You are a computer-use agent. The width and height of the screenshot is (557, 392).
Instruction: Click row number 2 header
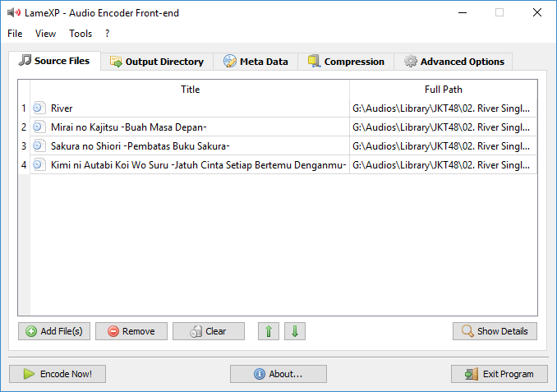(x=24, y=127)
